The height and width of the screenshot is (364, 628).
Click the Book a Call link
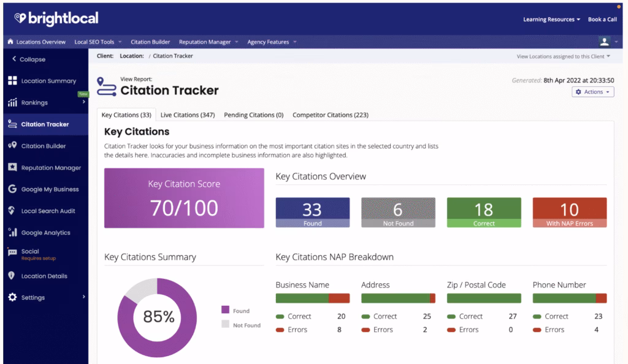point(602,20)
